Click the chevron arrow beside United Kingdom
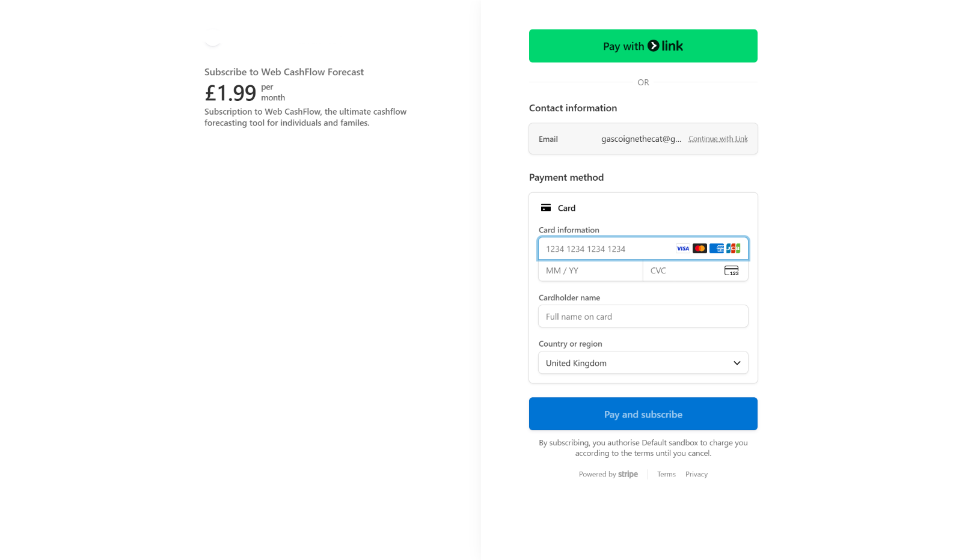962x560 pixels. coord(737,363)
